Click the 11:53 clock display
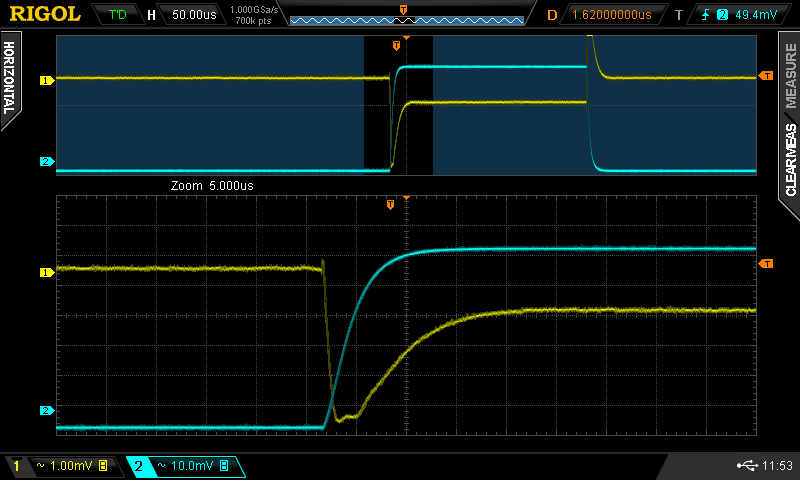The height and width of the screenshot is (480, 800). [x=777, y=466]
